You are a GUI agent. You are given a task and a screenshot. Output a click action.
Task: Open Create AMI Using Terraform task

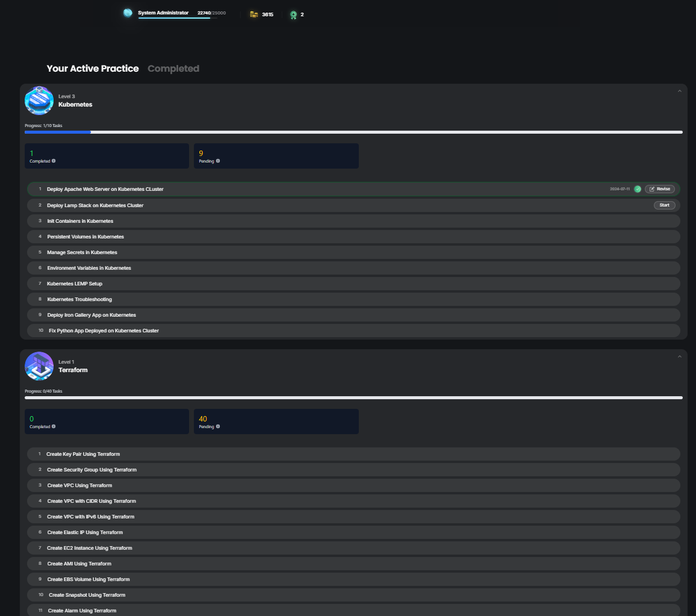[353, 564]
